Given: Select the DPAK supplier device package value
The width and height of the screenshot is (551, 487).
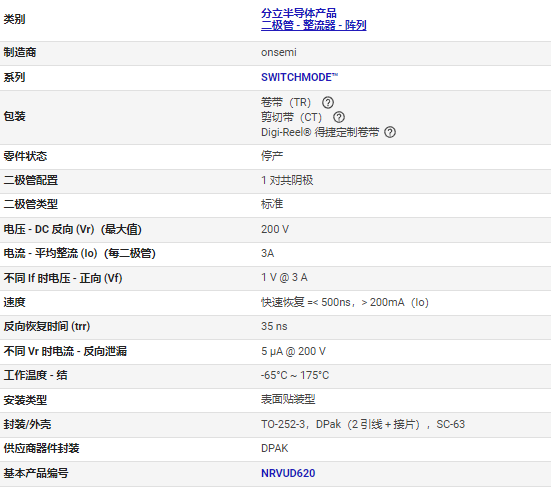Looking at the screenshot, I should pos(274,448).
